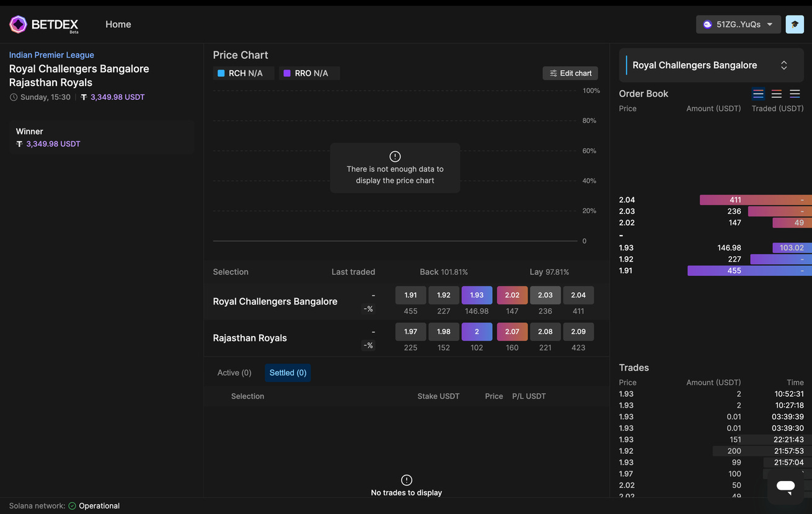812x514 pixels.
Task: Switch to Active (0) tab
Action: 234,373
